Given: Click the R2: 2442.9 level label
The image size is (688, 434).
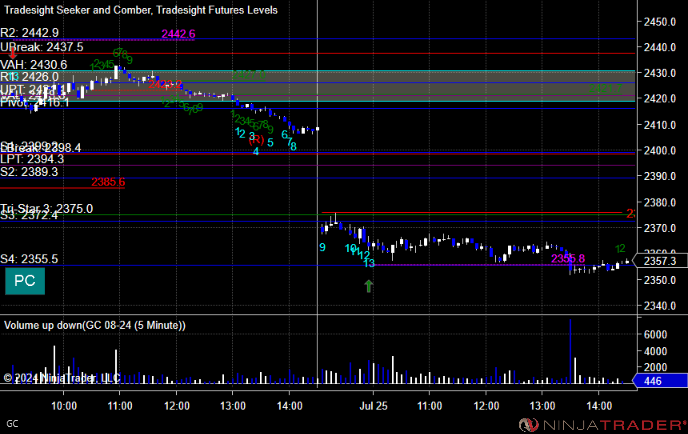Looking at the screenshot, I should [x=29, y=33].
